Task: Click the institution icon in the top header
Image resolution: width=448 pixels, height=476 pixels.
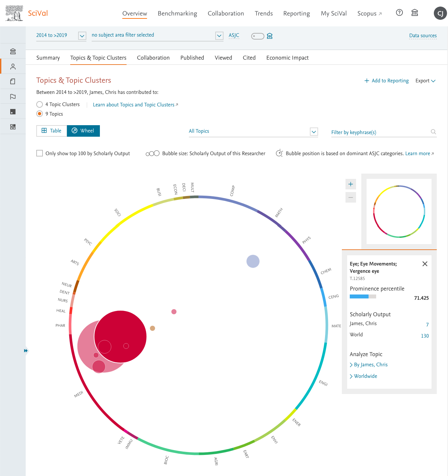Action: 415,13
